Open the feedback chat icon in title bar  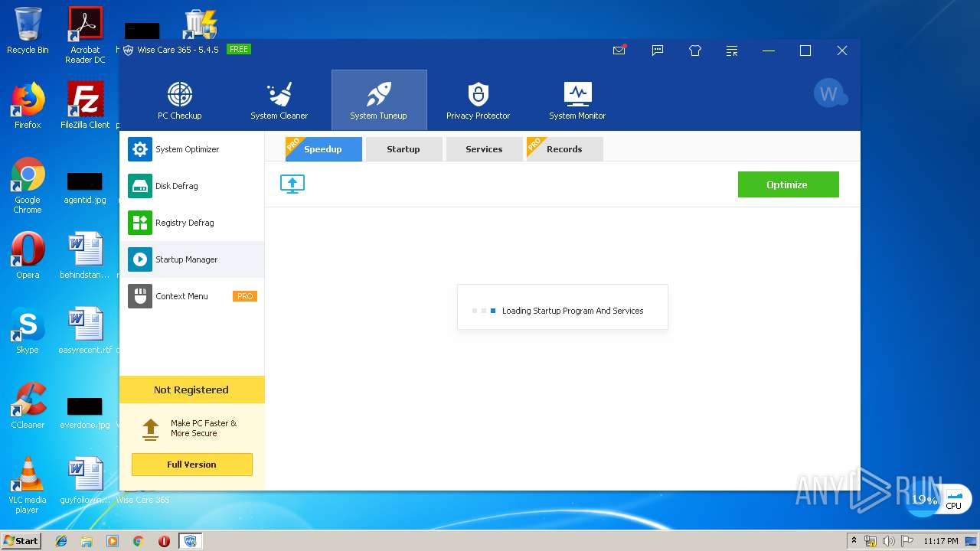point(658,51)
